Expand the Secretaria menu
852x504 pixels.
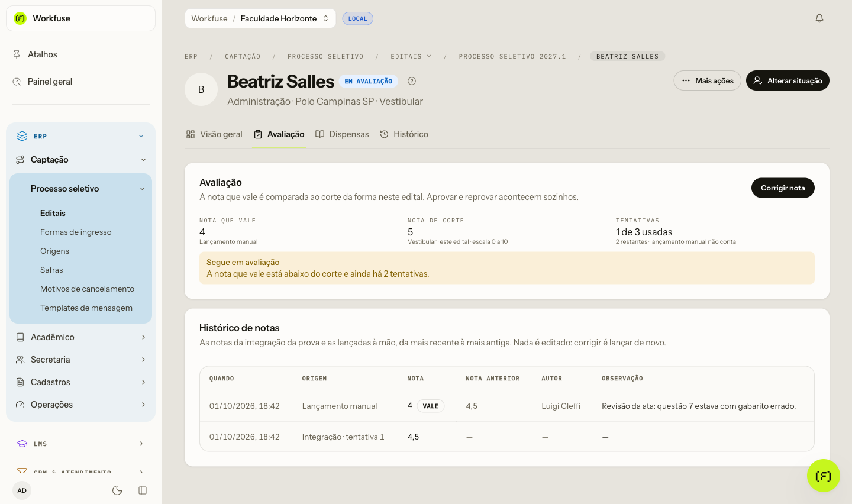coord(81,360)
